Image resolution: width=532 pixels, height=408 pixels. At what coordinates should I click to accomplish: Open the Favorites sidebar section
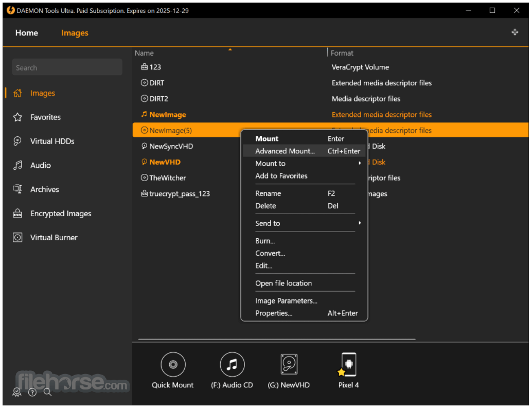[x=45, y=117]
